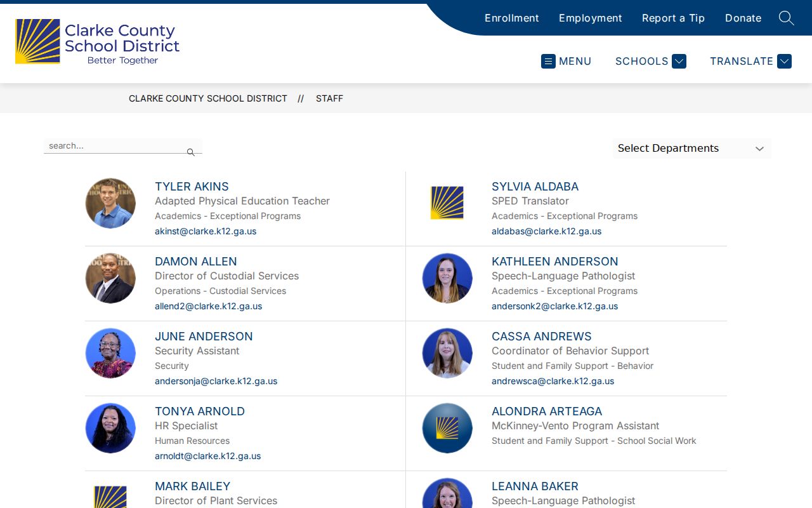Email aldabas@clarke.k12.ga.us
The width and height of the screenshot is (812, 508).
click(x=546, y=231)
